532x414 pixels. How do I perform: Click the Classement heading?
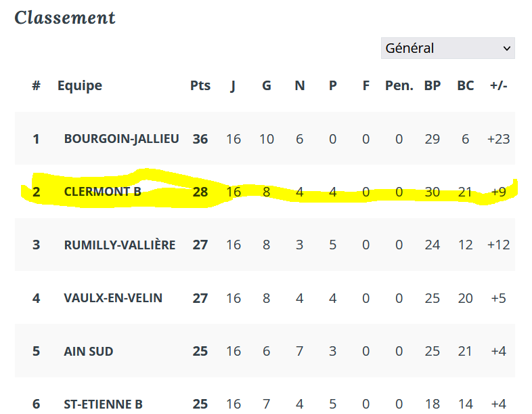(65, 18)
